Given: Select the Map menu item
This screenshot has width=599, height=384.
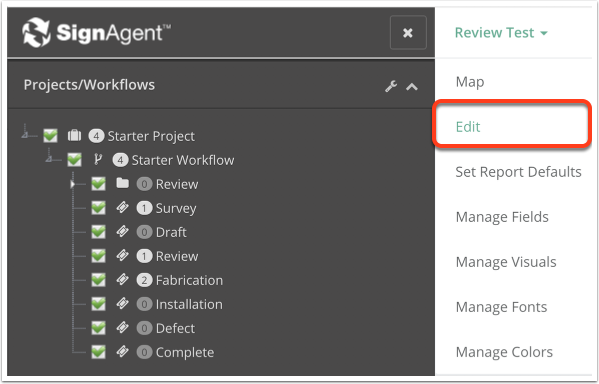Looking at the screenshot, I should (x=470, y=82).
